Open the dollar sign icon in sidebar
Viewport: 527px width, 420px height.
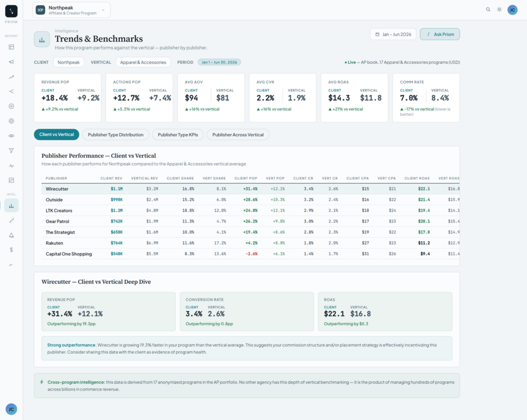[11, 250]
